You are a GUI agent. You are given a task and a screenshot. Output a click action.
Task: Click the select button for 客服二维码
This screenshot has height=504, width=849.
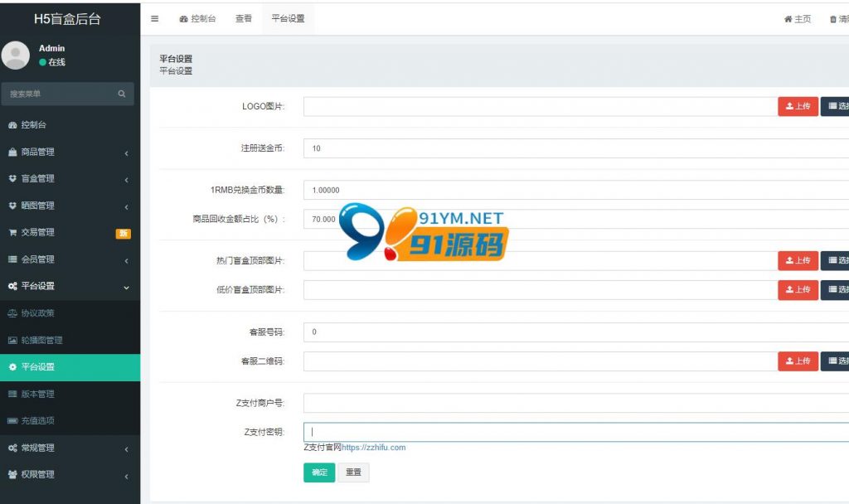coord(835,361)
